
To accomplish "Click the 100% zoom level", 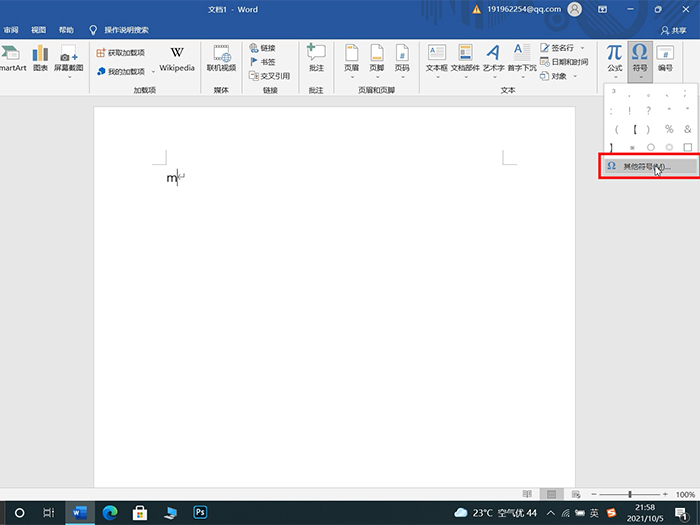I will pyautogui.click(x=685, y=494).
